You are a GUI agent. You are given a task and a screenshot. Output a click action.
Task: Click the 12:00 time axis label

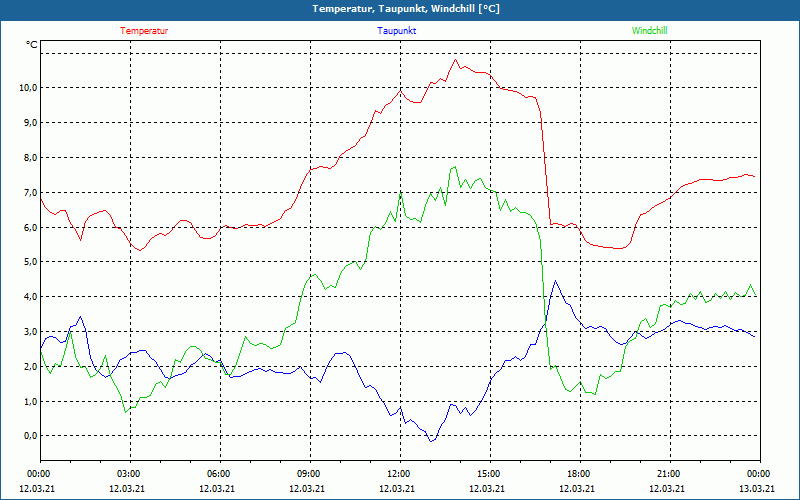[400, 474]
